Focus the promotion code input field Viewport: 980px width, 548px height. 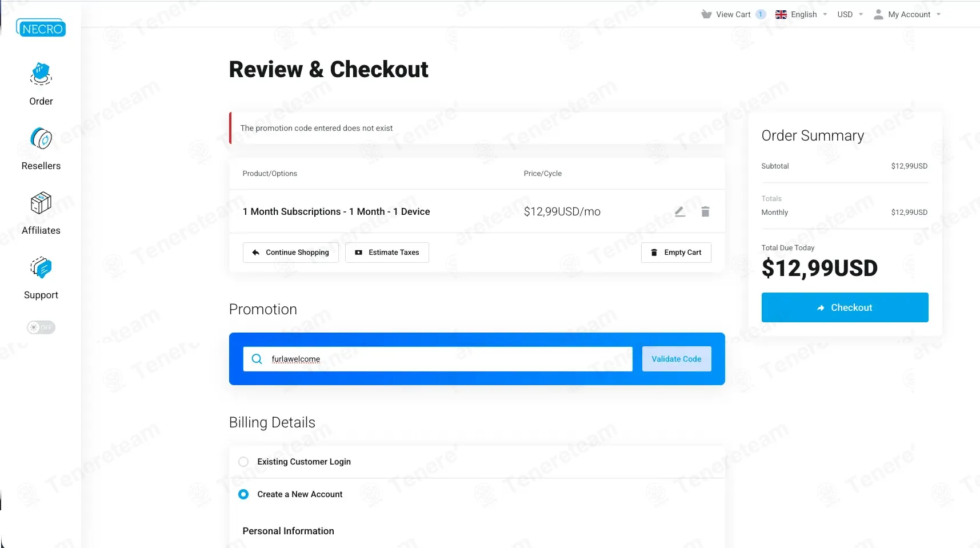(438, 359)
